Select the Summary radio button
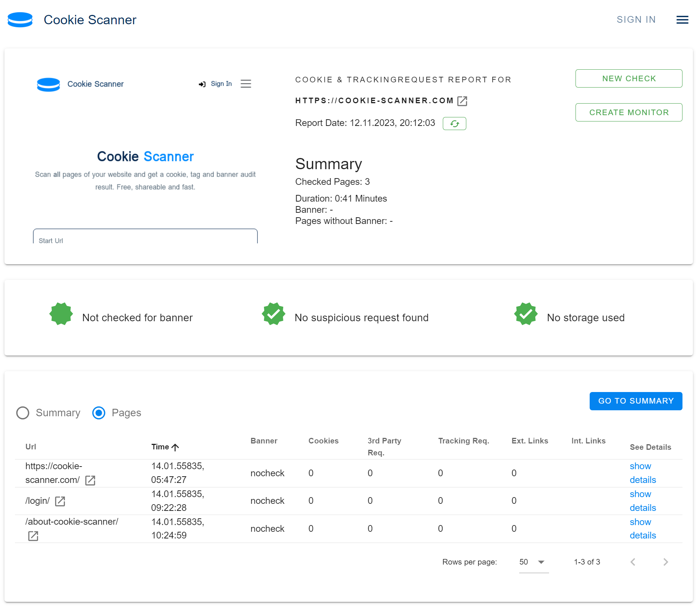Screen dimensions: 700x613 [x=23, y=413]
